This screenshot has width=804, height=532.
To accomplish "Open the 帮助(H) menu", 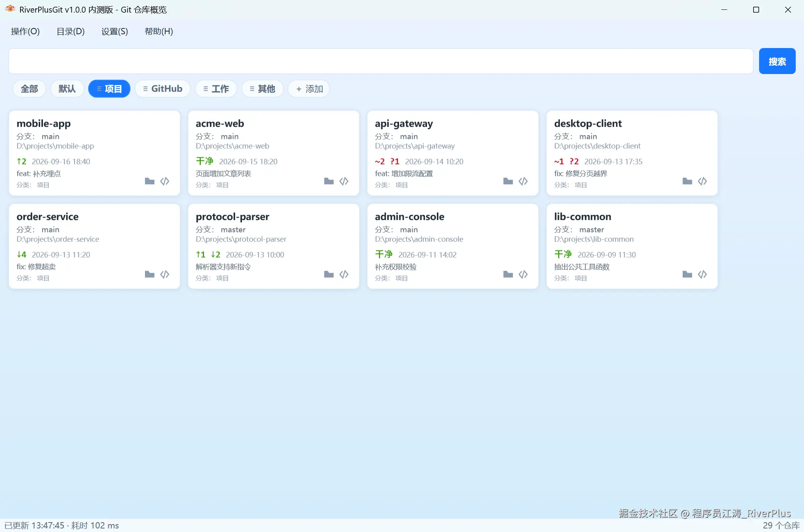I will (x=159, y=32).
